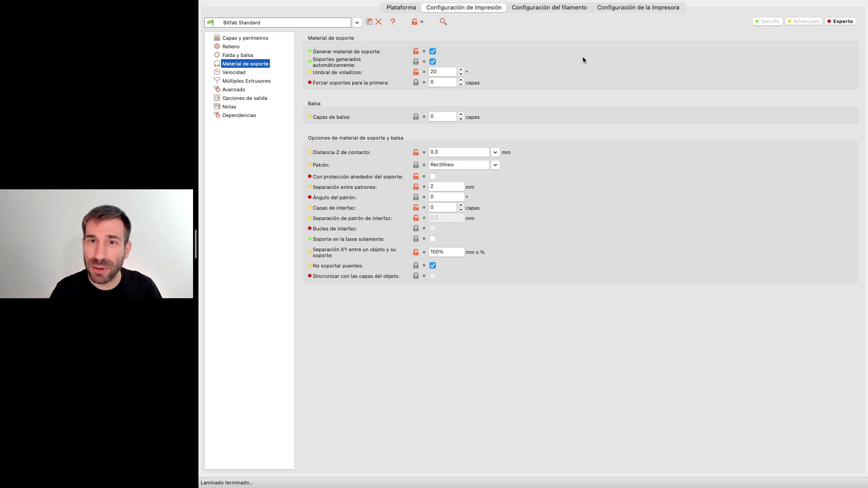Uncheck Generar material de soporte checkbox
Screen dimensions: 868x488
click(433, 52)
